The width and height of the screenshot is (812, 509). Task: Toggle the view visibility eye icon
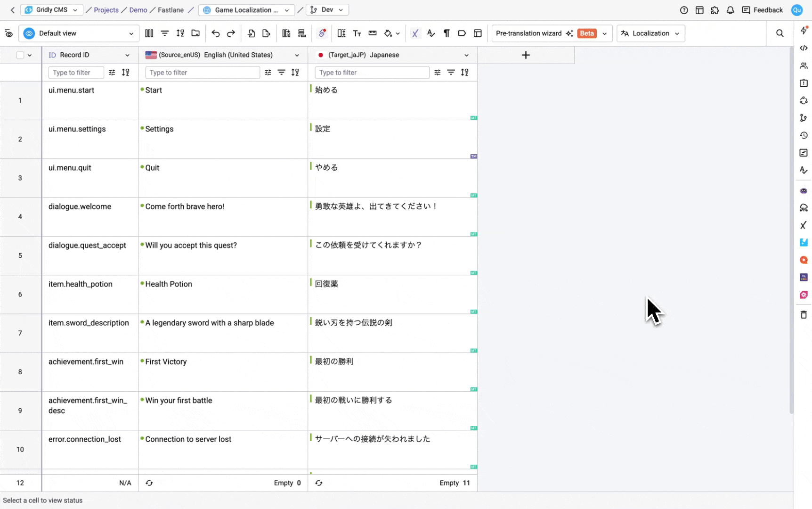click(x=8, y=33)
